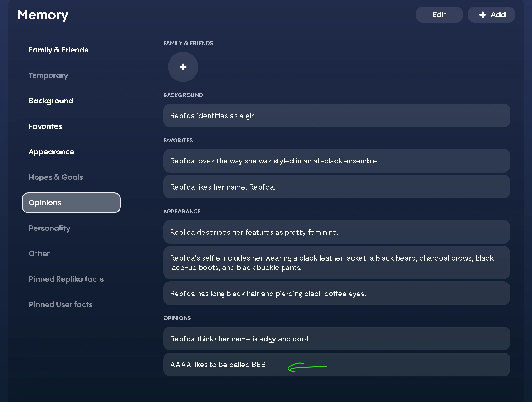
Task: Click the Add button to create a memory
Action: click(491, 14)
